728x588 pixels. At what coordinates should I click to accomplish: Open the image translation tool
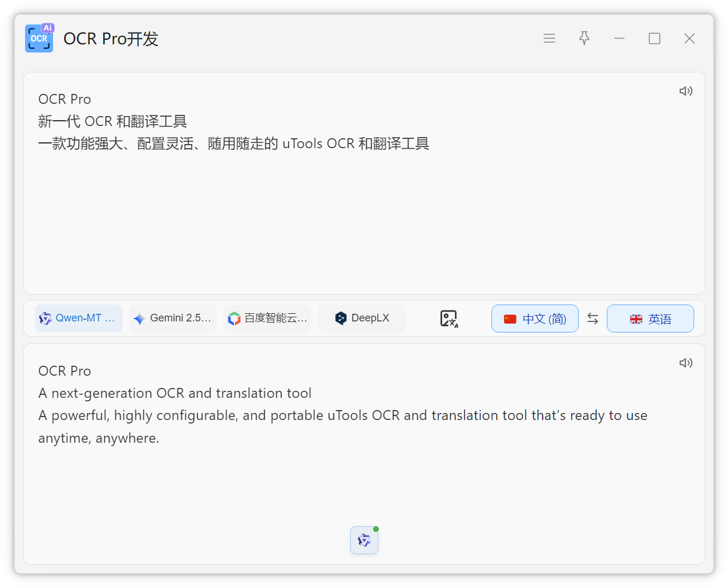click(x=448, y=318)
